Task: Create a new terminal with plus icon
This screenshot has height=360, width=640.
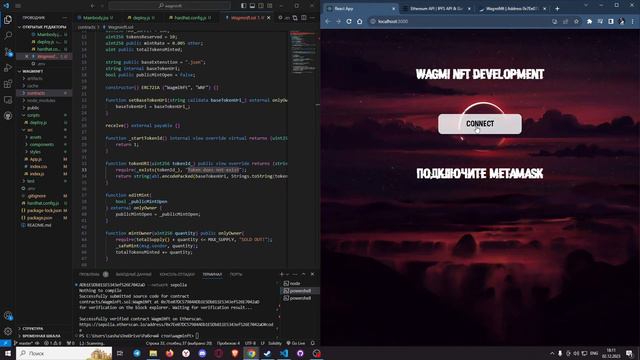Action: [282, 274]
